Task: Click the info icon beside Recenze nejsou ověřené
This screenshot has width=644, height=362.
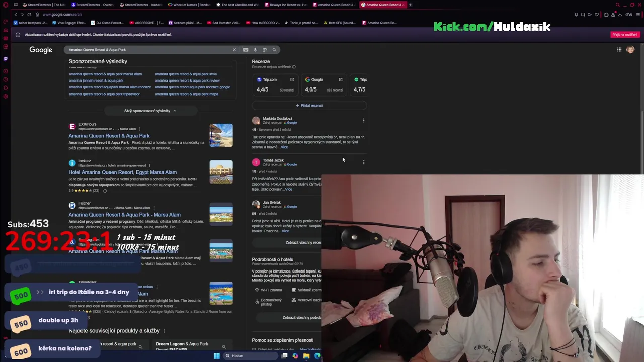Action: 294,67
